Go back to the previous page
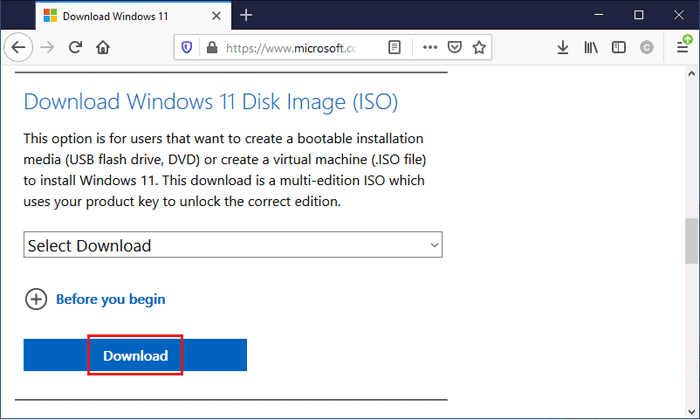This screenshot has height=420, width=700. point(18,47)
